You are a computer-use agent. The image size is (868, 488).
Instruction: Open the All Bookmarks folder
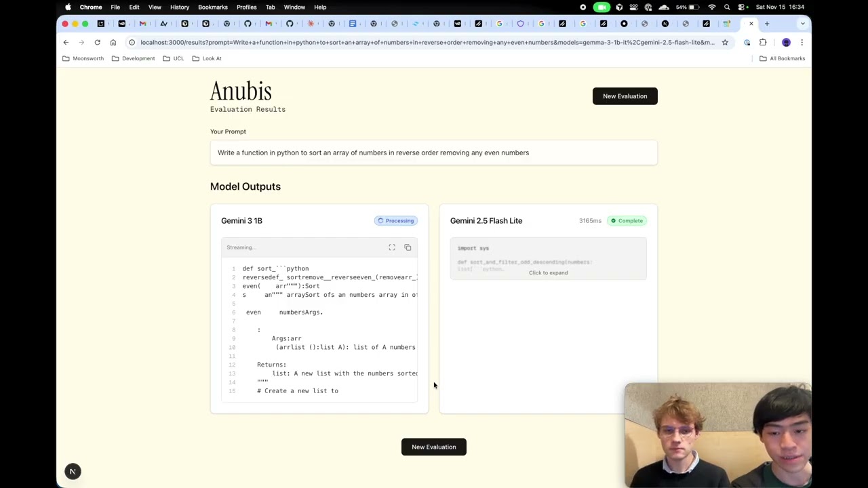click(x=782, y=58)
